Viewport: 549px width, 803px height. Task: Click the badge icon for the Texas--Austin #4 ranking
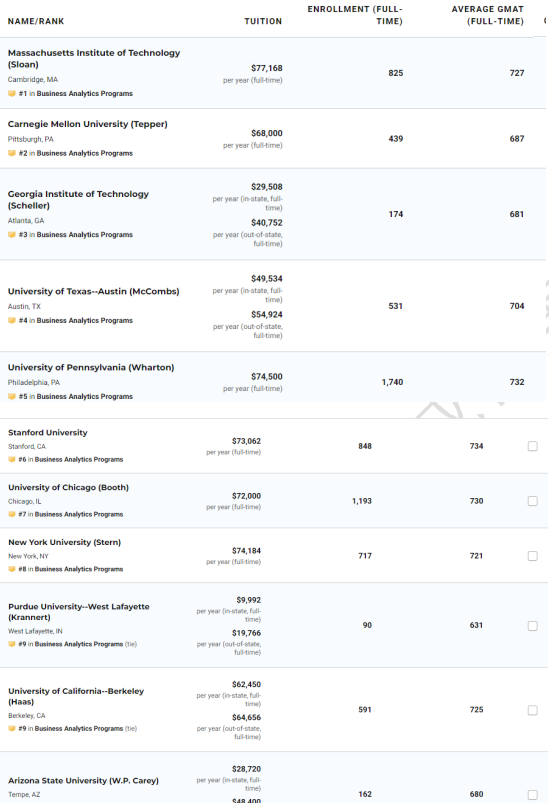12,321
